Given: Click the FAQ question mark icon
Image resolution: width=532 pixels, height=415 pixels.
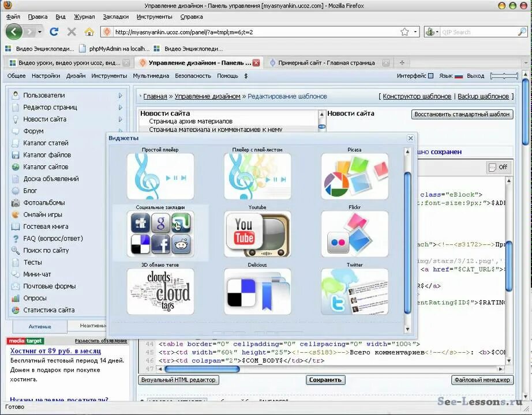Looking at the screenshot, I should point(15,239).
